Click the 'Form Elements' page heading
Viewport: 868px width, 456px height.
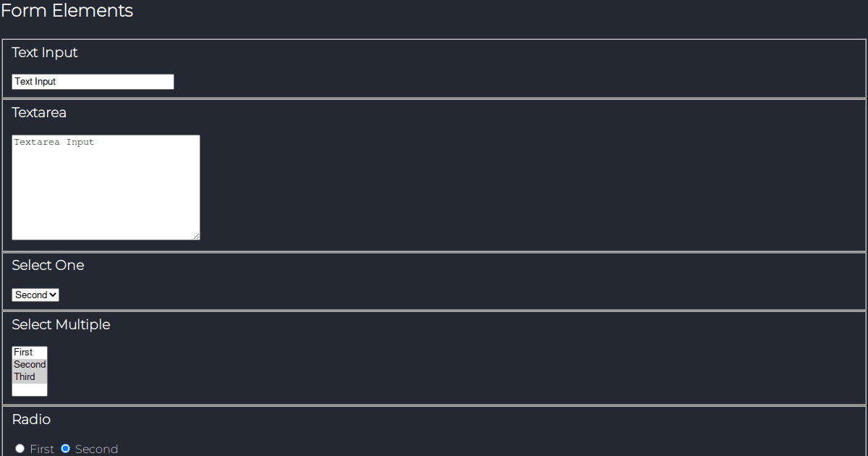[67, 11]
